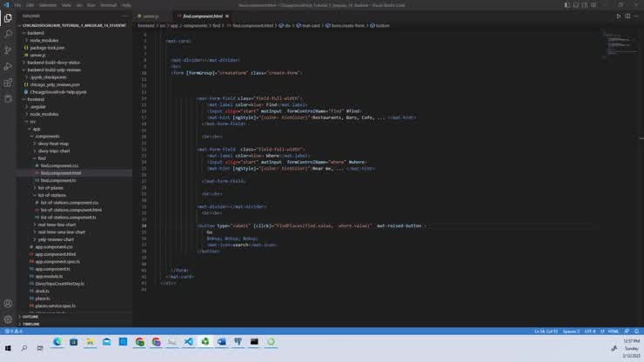
Task: Open the Search view in activity bar
Action: point(8,34)
